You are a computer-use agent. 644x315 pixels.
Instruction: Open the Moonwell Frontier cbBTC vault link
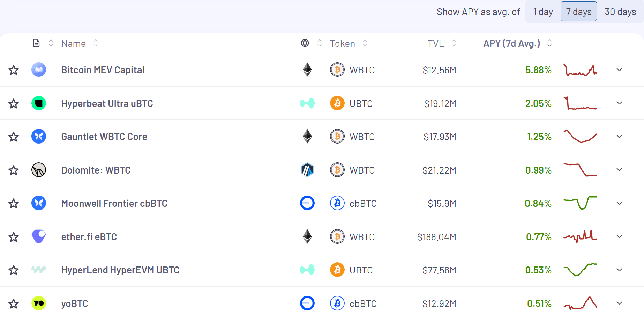pyautogui.click(x=114, y=203)
